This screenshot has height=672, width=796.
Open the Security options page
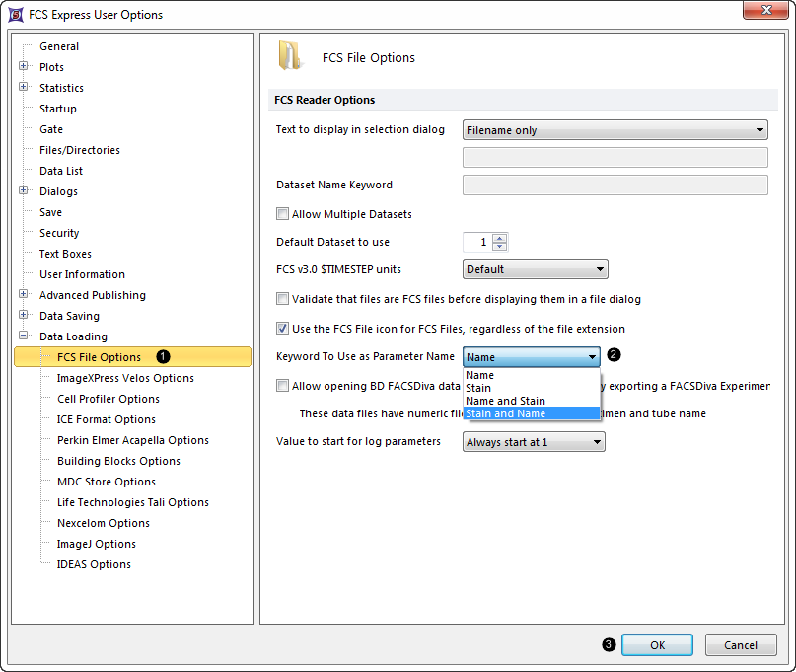59,233
